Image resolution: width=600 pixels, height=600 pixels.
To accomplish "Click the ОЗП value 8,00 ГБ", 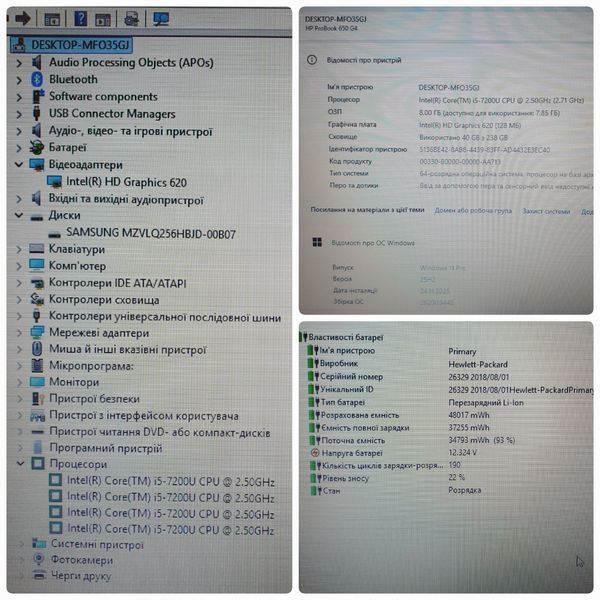I will [x=489, y=113].
